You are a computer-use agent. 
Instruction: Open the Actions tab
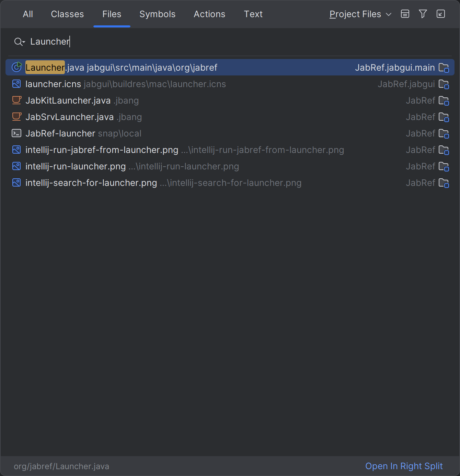click(209, 14)
